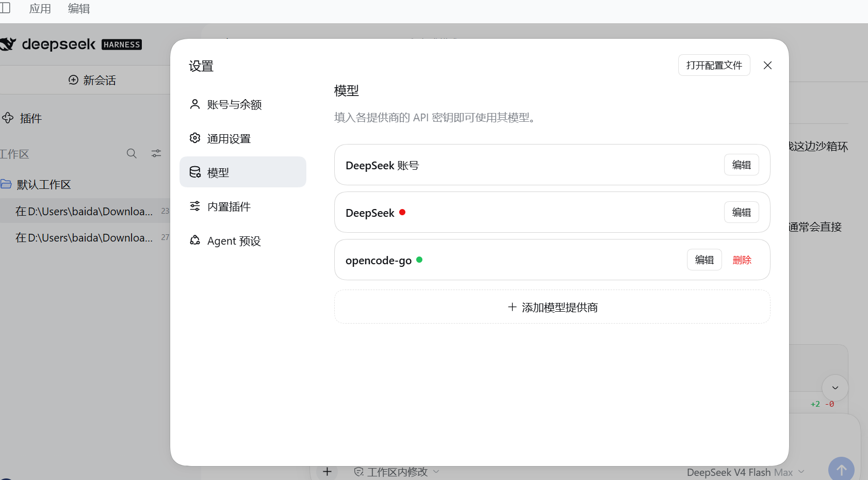
Task: Open the Agent 预设 settings section
Action: [x=242, y=241]
